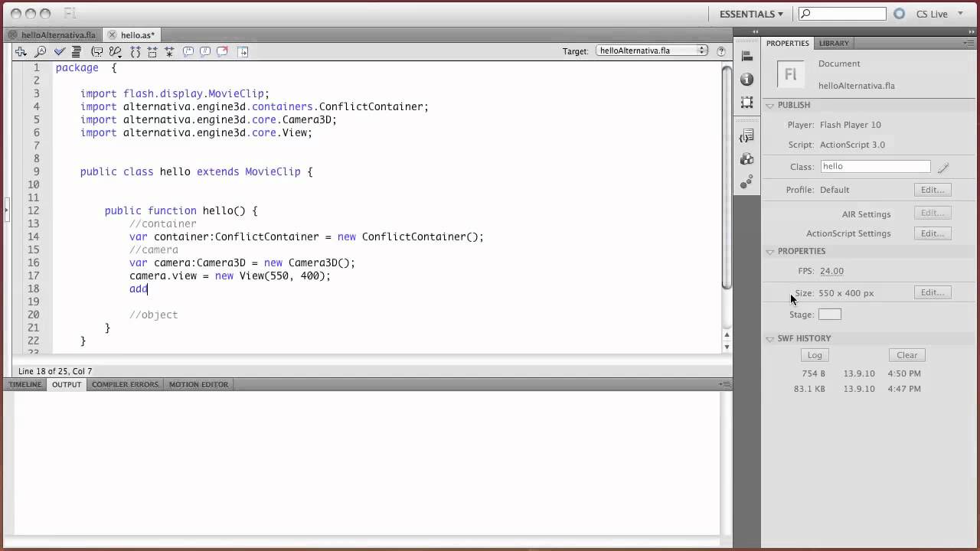Toggle Show/Hide Toolbox icon

243,51
